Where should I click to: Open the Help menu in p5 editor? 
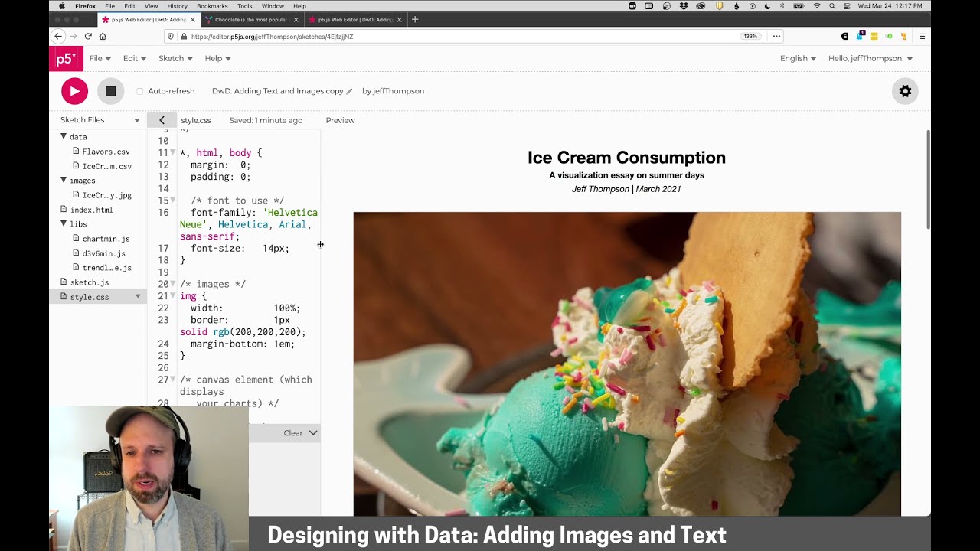click(x=217, y=58)
